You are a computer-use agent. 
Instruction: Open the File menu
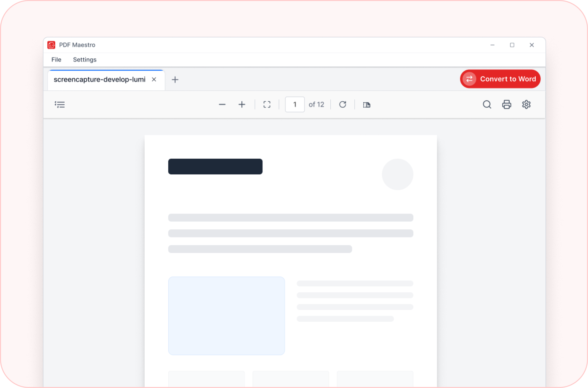click(56, 60)
